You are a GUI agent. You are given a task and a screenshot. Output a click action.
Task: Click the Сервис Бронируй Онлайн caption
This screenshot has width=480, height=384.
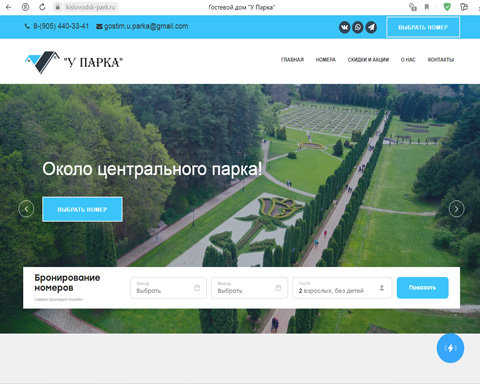click(x=58, y=299)
